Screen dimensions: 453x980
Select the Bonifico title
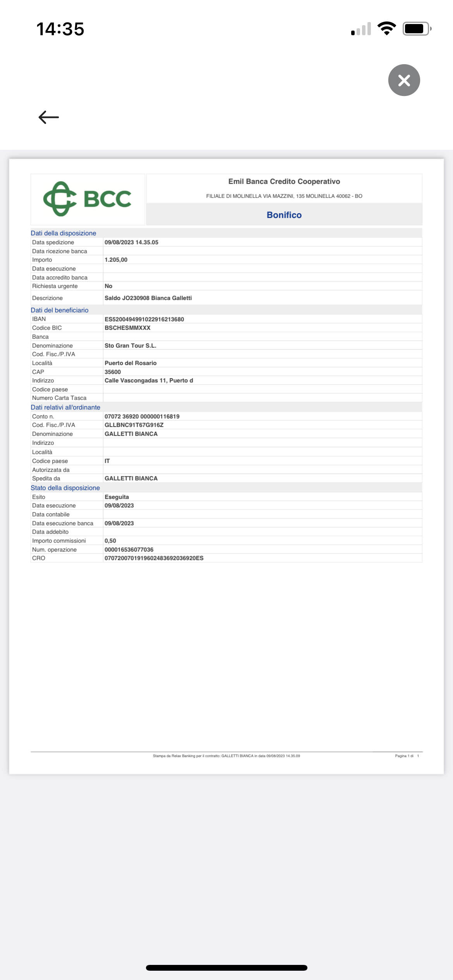point(284,215)
